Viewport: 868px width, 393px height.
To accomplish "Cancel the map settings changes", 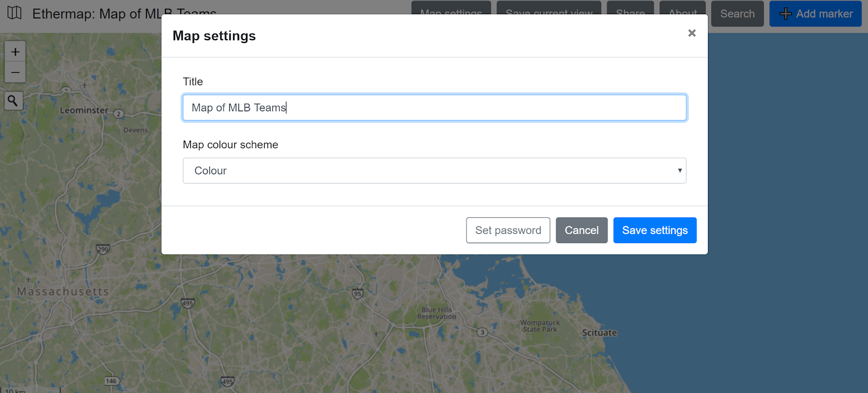I will coord(582,230).
